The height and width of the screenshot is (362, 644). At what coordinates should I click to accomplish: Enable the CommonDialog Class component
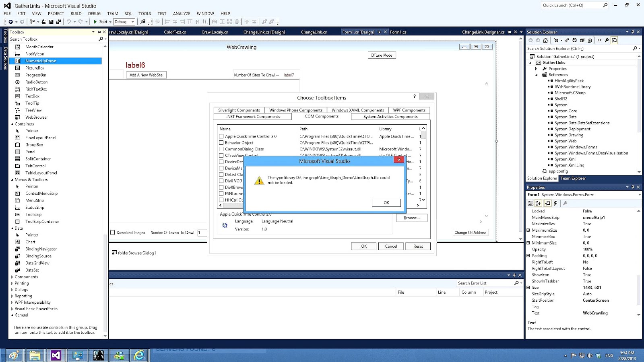(x=221, y=149)
